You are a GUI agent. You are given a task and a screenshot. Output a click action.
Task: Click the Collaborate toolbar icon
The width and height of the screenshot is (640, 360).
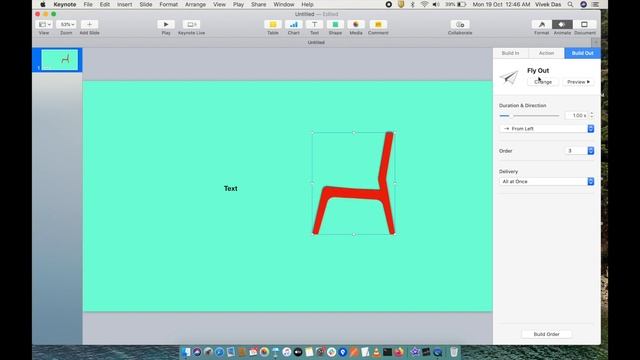tap(460, 24)
